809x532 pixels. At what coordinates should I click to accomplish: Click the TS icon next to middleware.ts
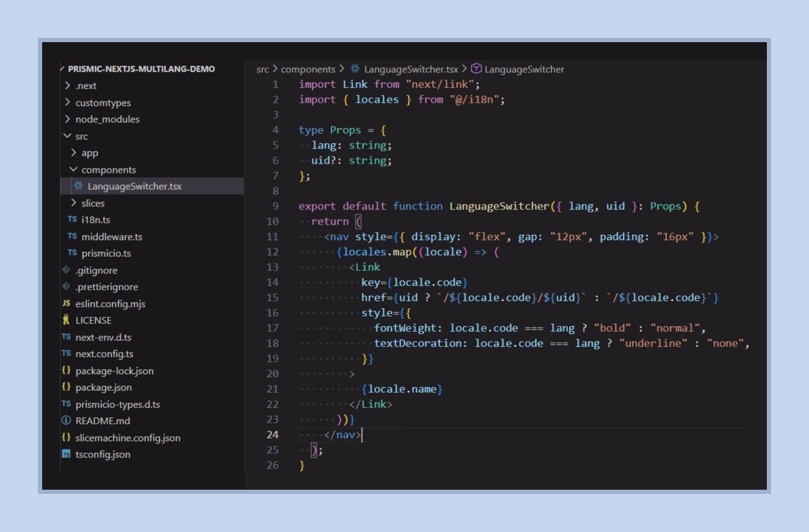pos(72,236)
